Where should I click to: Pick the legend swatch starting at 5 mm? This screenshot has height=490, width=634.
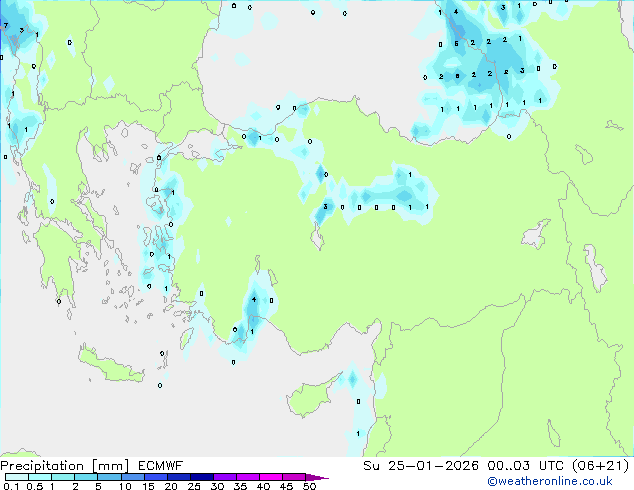pyautogui.click(x=109, y=477)
